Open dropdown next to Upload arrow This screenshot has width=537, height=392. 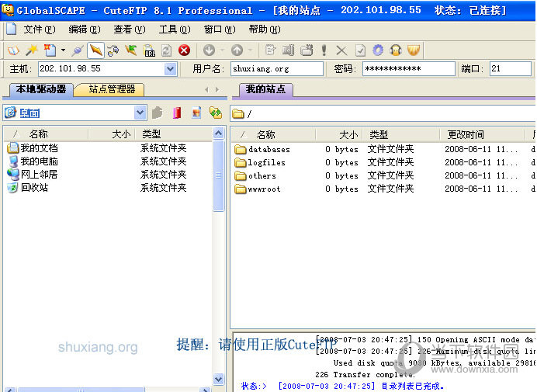pyautogui.click(x=251, y=50)
